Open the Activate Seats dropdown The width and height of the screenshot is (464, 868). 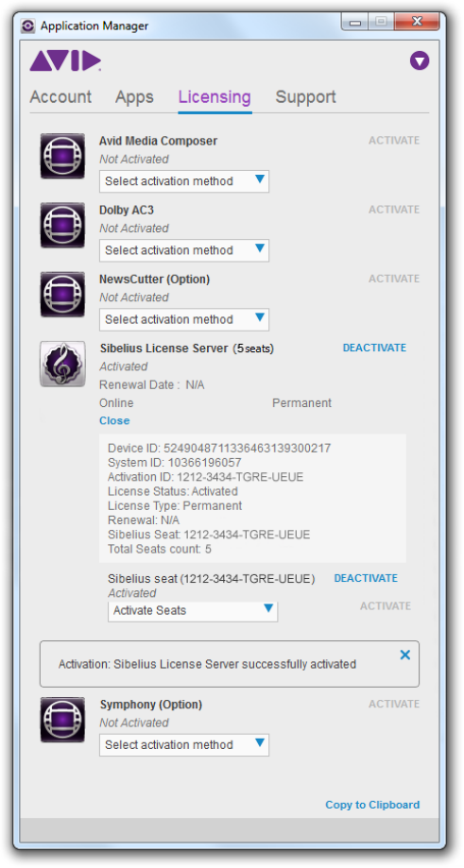click(x=193, y=610)
